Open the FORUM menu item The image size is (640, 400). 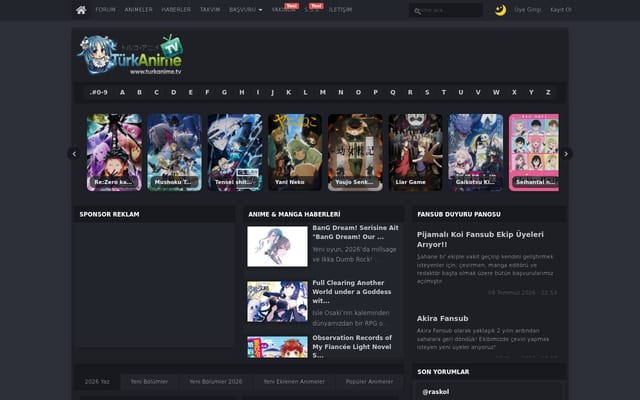tap(105, 10)
